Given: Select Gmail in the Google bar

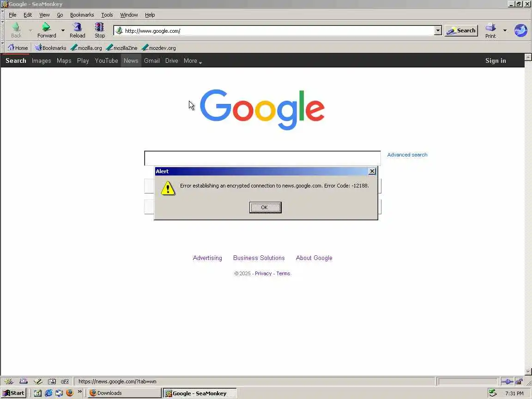Looking at the screenshot, I should pyautogui.click(x=151, y=61).
